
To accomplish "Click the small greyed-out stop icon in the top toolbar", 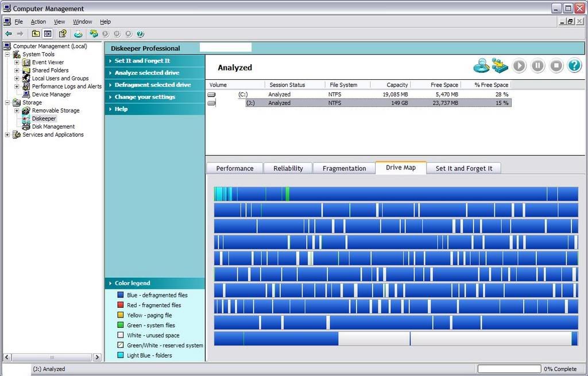I will tap(129, 34).
